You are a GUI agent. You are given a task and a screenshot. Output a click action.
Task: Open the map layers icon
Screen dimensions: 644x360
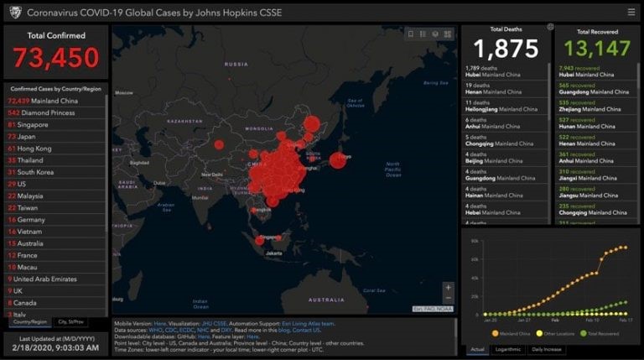pyautogui.click(x=435, y=34)
